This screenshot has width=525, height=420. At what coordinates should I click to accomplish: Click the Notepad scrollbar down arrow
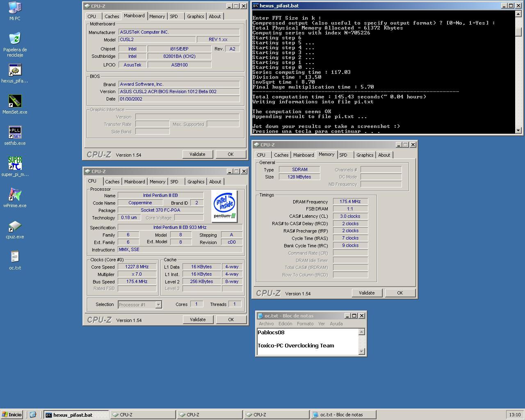tap(361, 352)
